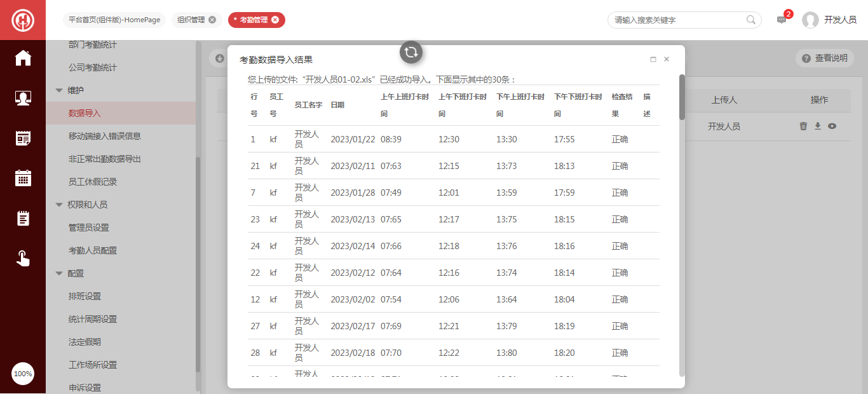Screen dimensions: 868x394
Task: Click 日期 column header in dialog
Action: [337, 105]
